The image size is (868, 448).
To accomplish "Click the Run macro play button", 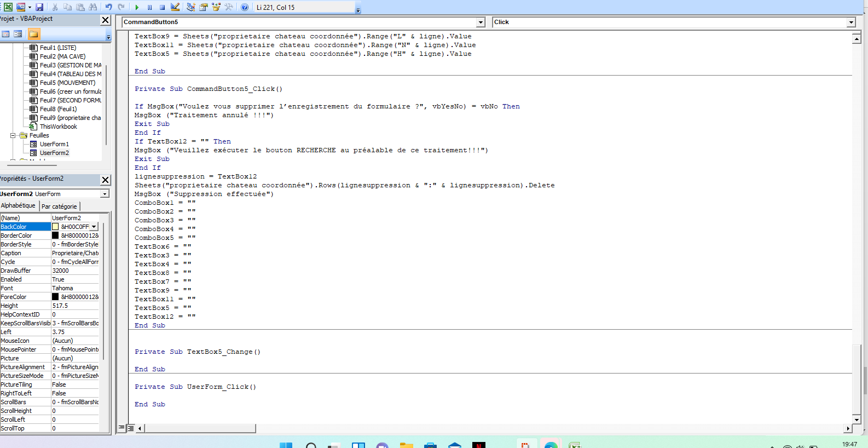I will coord(137,7).
